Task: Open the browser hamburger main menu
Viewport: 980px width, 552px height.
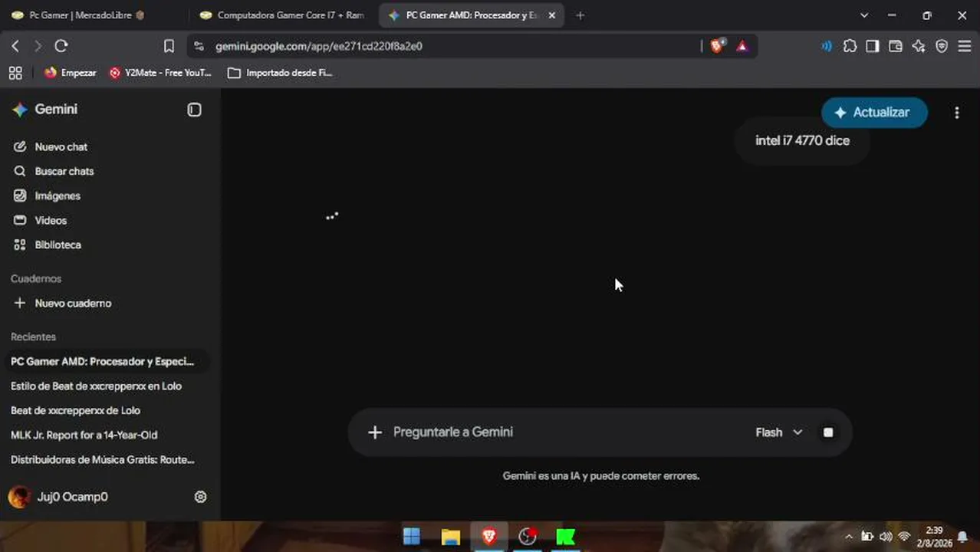Action: click(964, 46)
